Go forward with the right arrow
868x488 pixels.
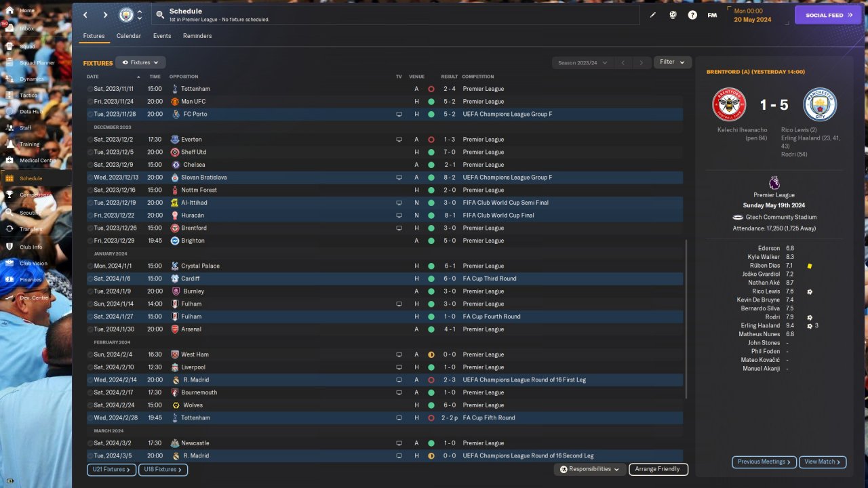(105, 15)
